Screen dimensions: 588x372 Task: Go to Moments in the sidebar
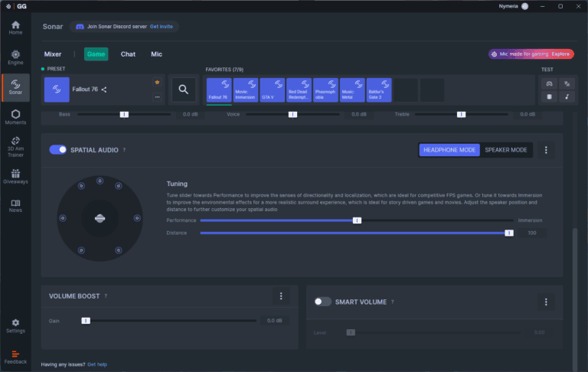(15, 116)
